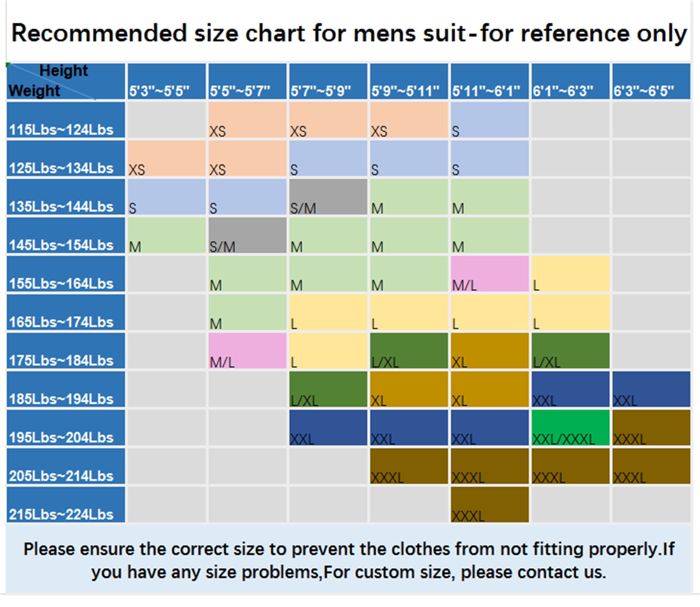Click the "Recommended size chart for mens suit" title
The height and width of the screenshot is (607, 700).
[349, 33]
